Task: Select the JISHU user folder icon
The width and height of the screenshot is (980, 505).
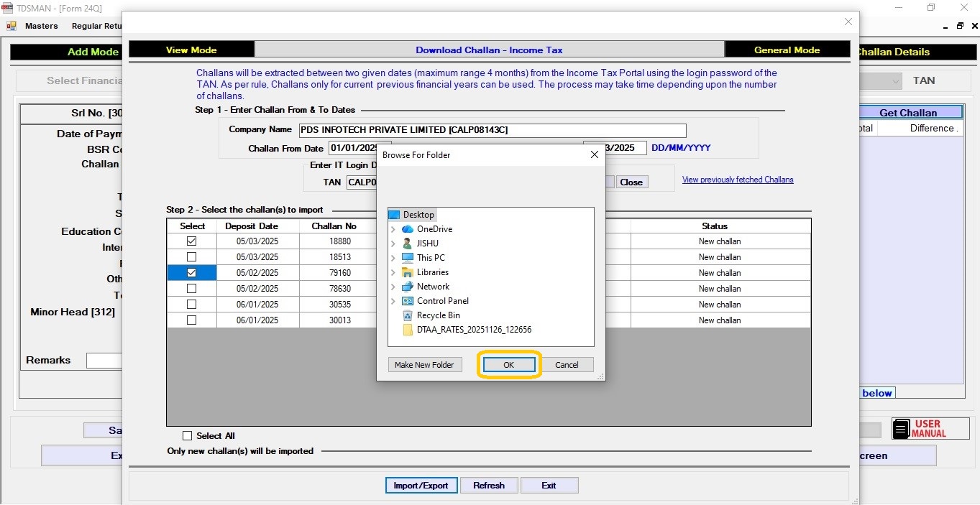Action: tap(408, 244)
